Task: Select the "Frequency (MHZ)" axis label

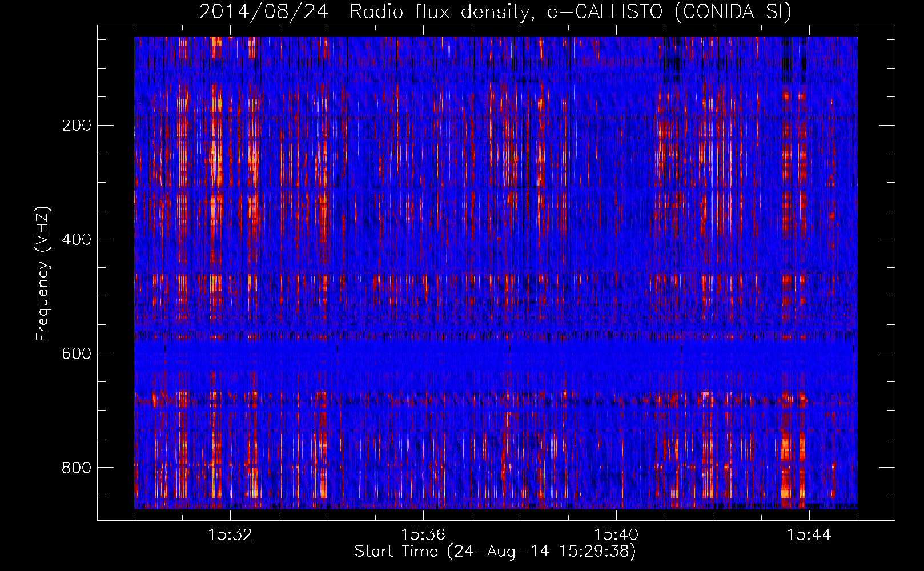Action: click(43, 274)
